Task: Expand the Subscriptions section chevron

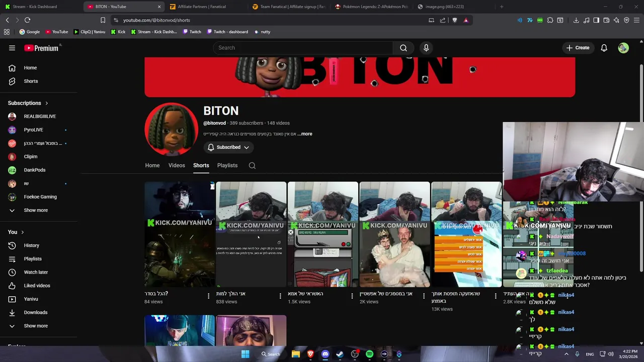Action: click(47, 103)
